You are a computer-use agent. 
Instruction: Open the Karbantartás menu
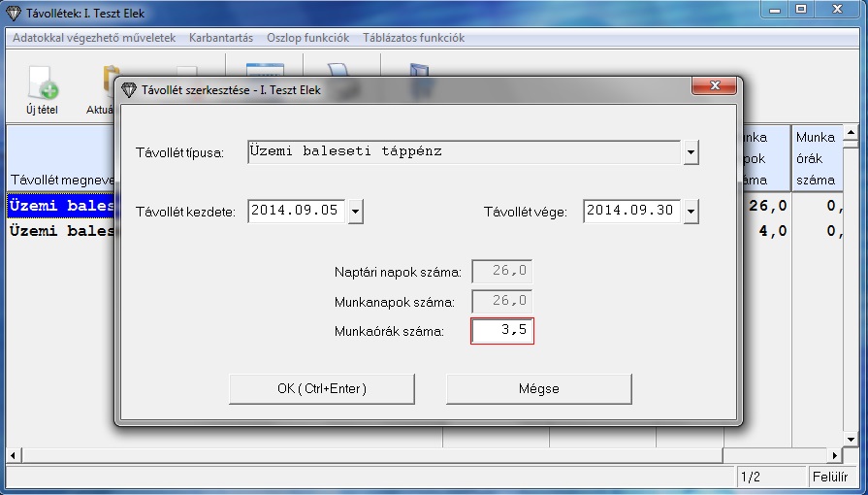[x=221, y=38]
